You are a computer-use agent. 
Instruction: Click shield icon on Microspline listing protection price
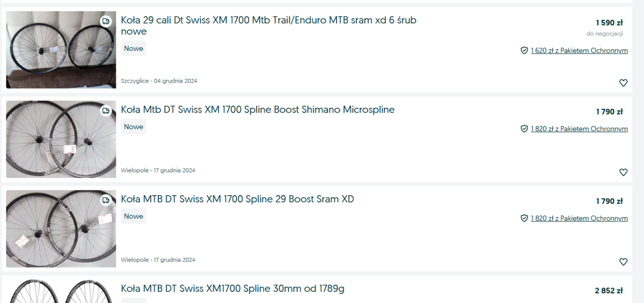click(524, 129)
